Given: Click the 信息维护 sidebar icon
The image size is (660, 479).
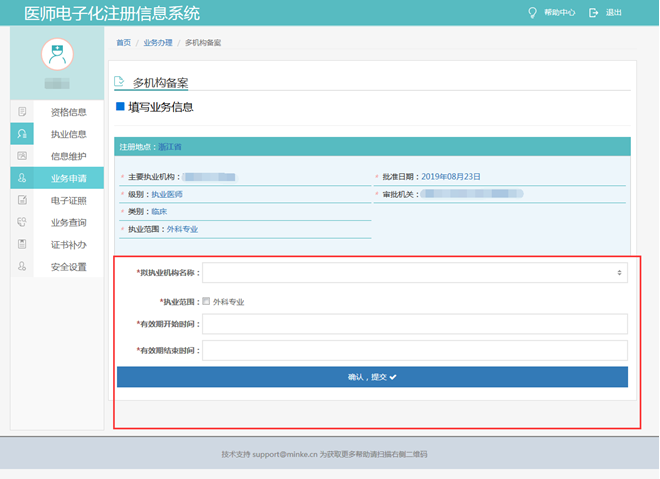Looking at the screenshot, I should [x=22, y=156].
